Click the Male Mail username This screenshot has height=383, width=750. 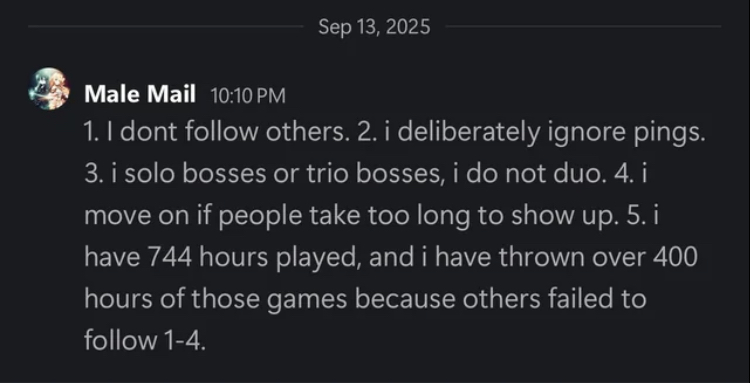(140, 95)
